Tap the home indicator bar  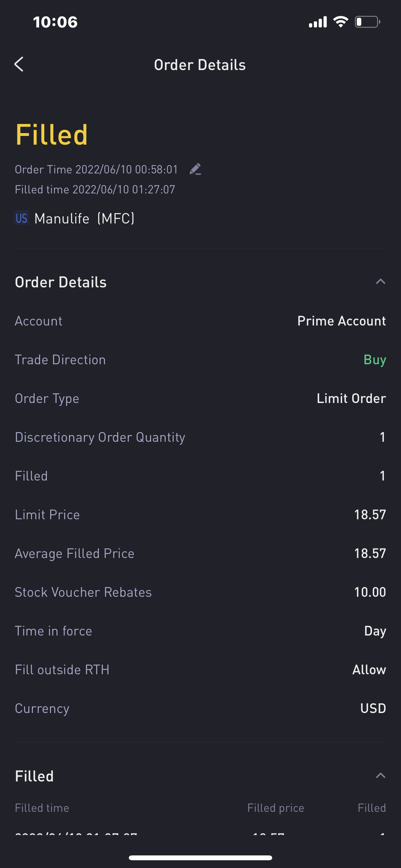200,858
